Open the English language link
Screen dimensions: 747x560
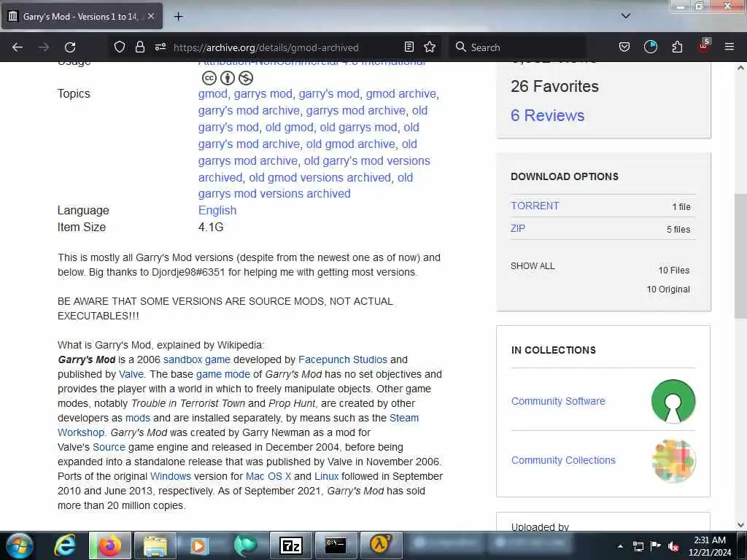point(217,211)
